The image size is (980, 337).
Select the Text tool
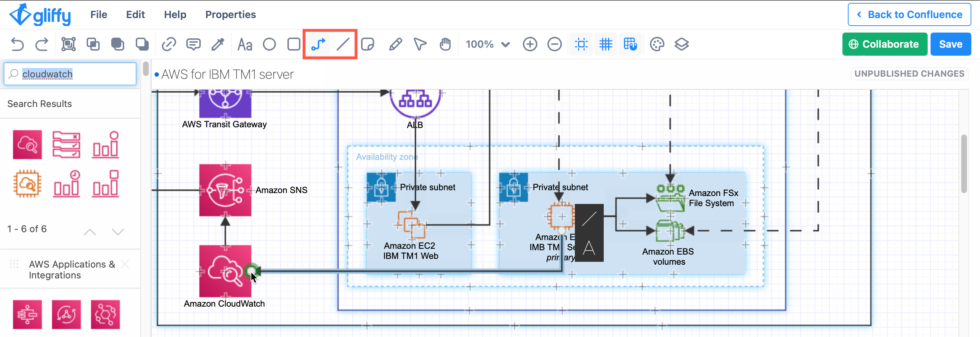[x=244, y=44]
